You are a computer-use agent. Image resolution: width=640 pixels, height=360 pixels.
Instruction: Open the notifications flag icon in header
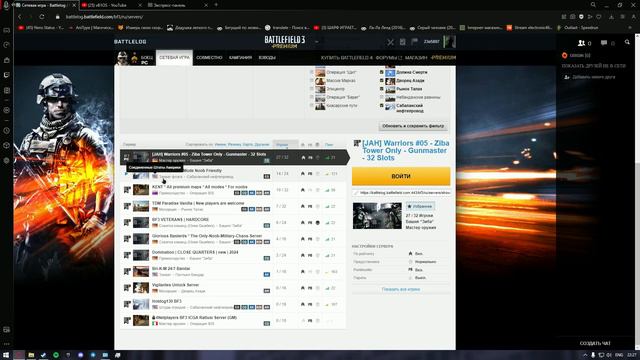click(414, 42)
